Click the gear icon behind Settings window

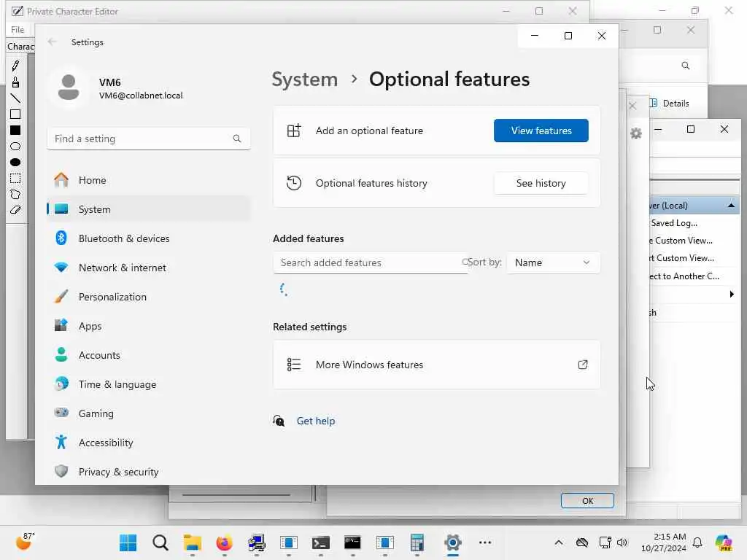[x=636, y=133]
